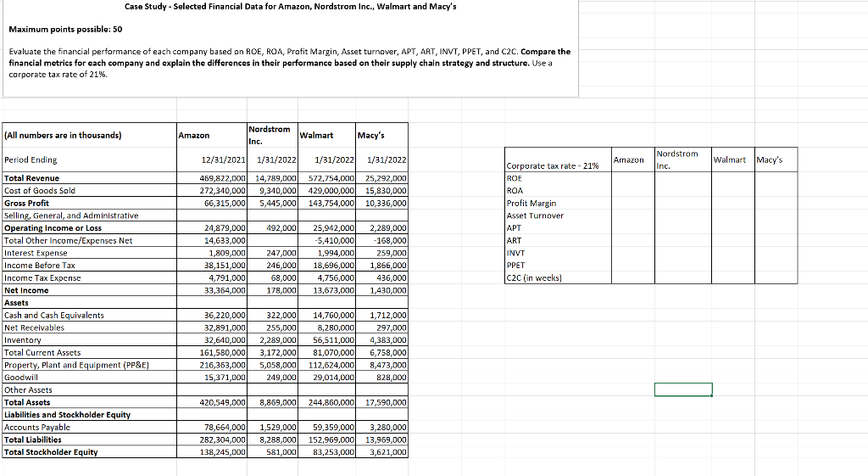This screenshot has height=476, width=868.
Task: Select Walmart's total revenue 572,754,000
Action: (331, 178)
